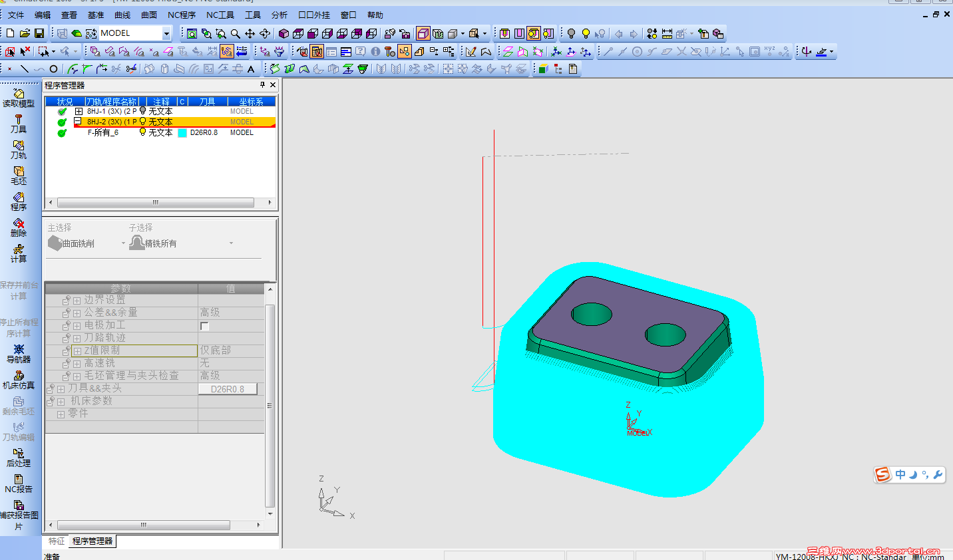Expand the 边界设置 parameter group
Screen dimensions: 953x560
(77, 301)
